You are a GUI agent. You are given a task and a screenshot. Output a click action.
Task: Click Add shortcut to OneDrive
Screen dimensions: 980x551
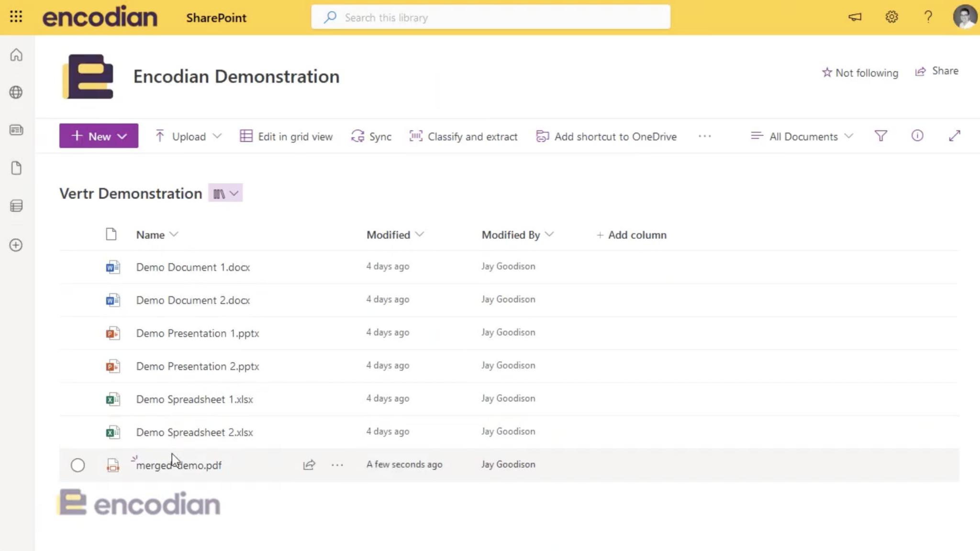pos(606,136)
